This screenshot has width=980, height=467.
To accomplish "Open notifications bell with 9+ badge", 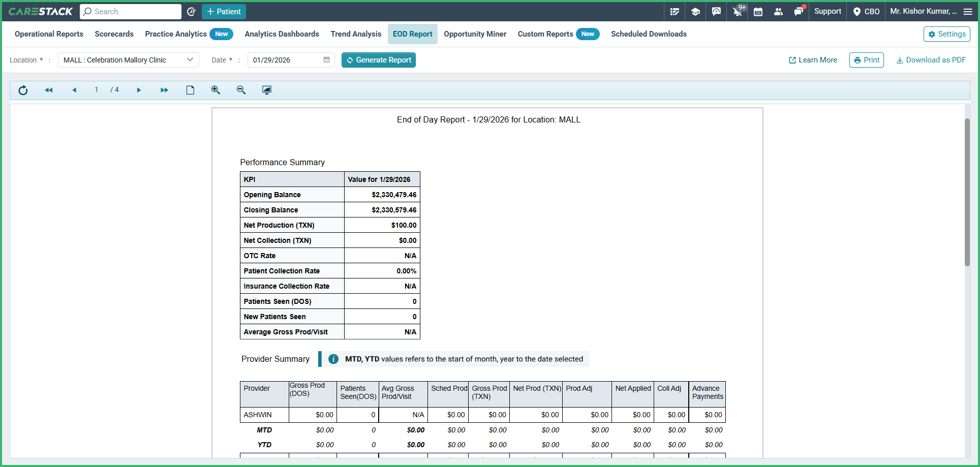I will pyautogui.click(x=738, y=11).
